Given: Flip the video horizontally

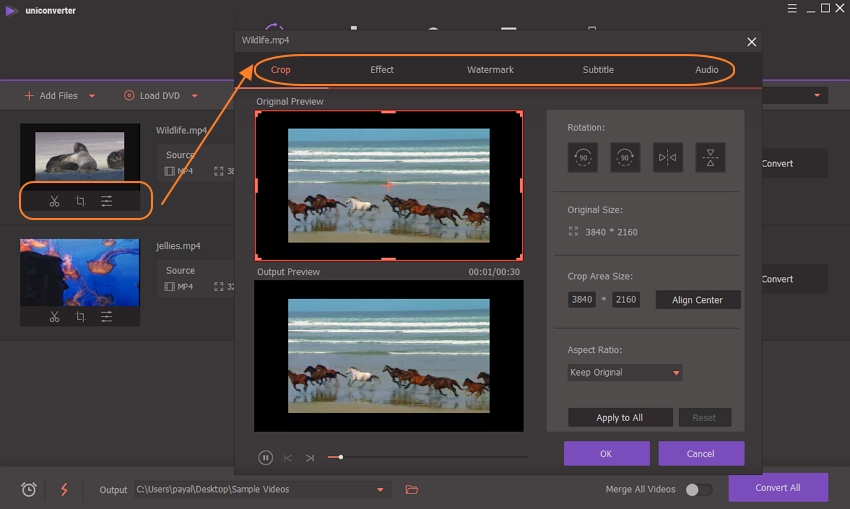Looking at the screenshot, I should (x=667, y=158).
